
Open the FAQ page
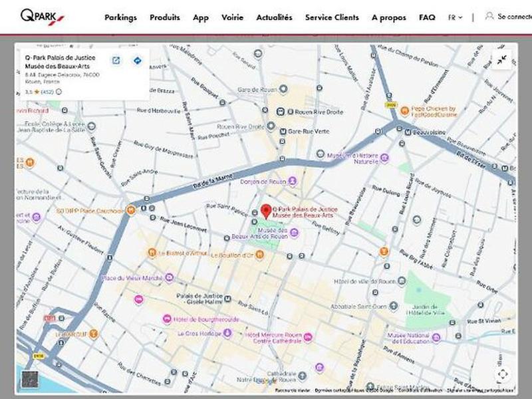coord(427,17)
